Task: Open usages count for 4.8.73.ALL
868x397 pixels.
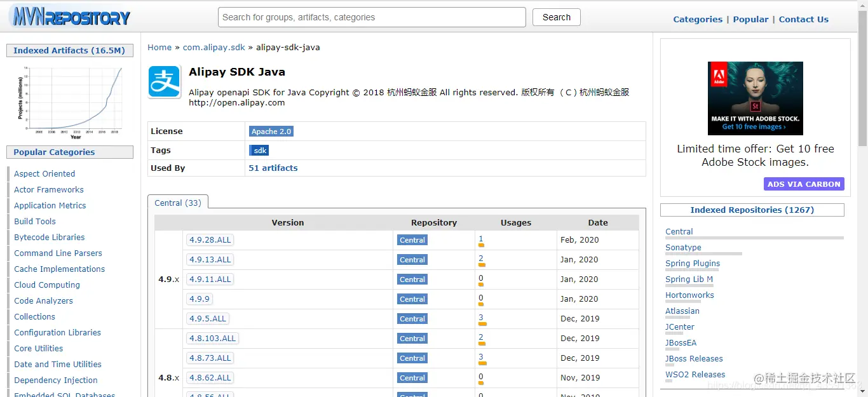Action: pyautogui.click(x=481, y=358)
